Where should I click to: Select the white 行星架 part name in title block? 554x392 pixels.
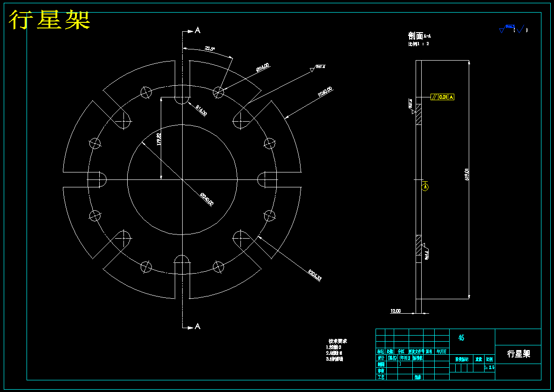(519, 354)
